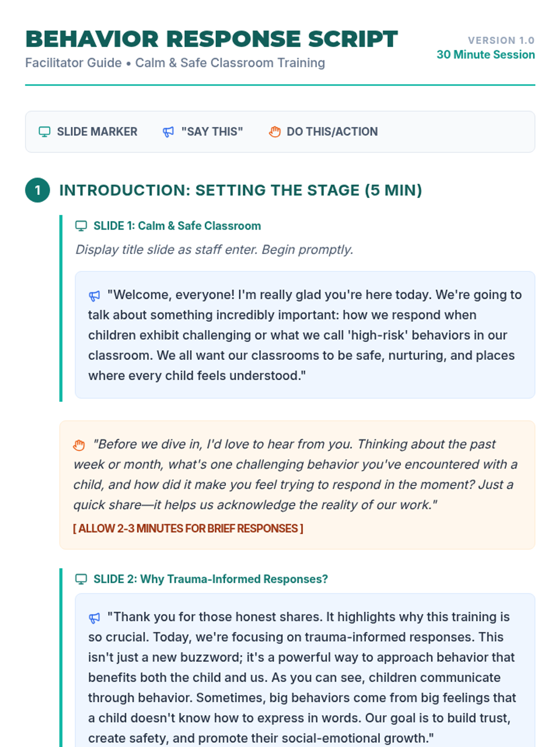This screenshot has width=560, height=747.
Task: Select the DO THIS/ACTION legend label
Action: [332, 132]
